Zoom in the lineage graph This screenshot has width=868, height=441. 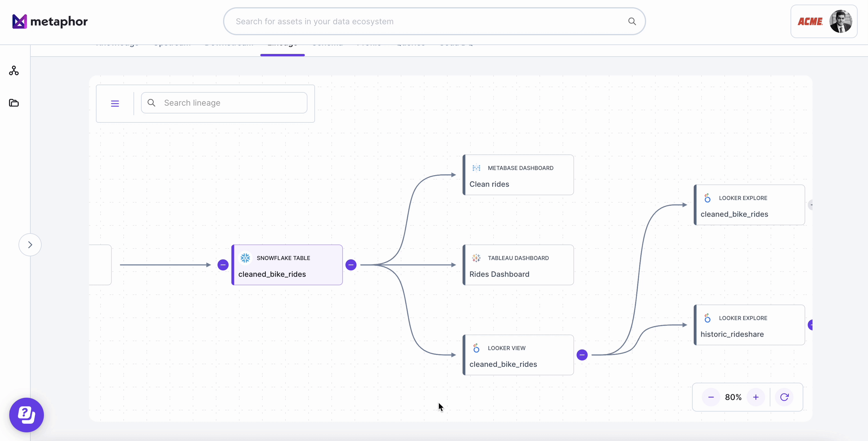pyautogui.click(x=756, y=397)
